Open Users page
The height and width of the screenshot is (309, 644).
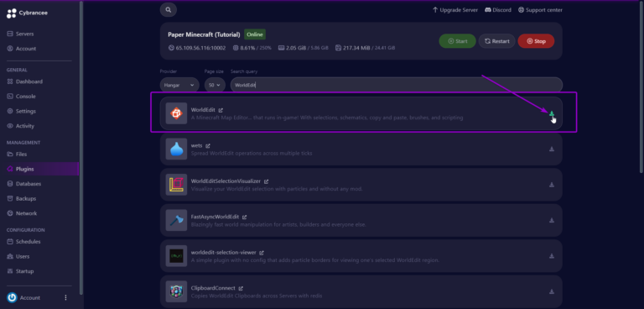coord(18,256)
